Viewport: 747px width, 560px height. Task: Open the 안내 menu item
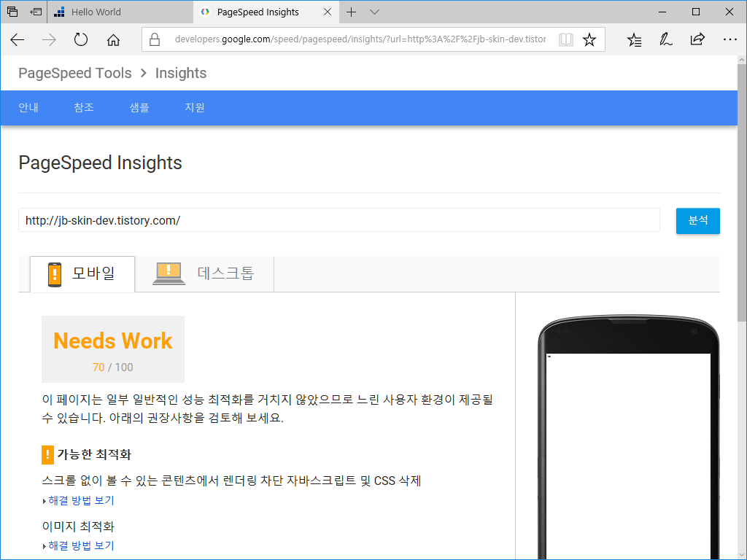coord(28,108)
